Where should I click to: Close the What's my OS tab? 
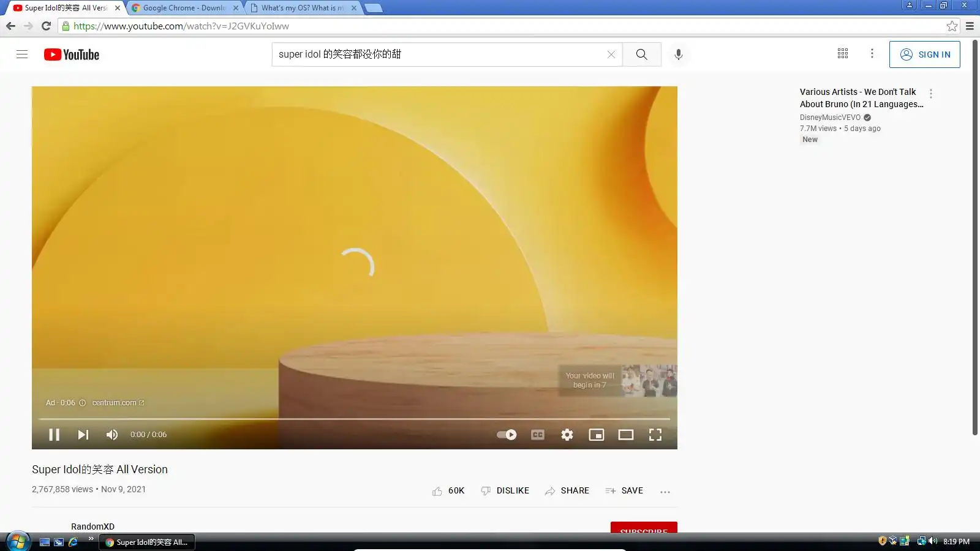coord(354,8)
